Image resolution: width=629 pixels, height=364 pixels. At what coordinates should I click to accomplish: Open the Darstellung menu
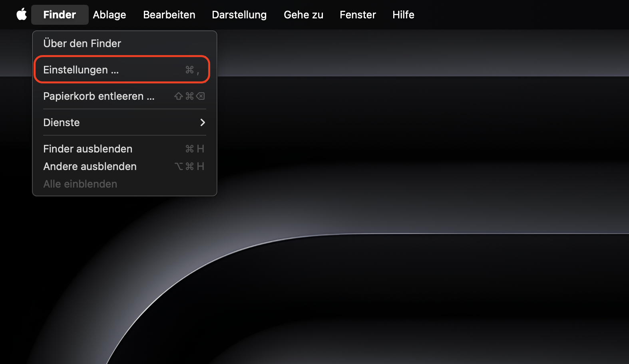tap(239, 15)
